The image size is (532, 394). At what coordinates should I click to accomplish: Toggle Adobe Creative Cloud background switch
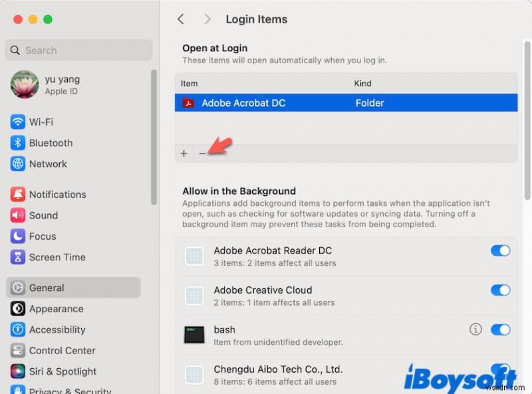click(500, 290)
